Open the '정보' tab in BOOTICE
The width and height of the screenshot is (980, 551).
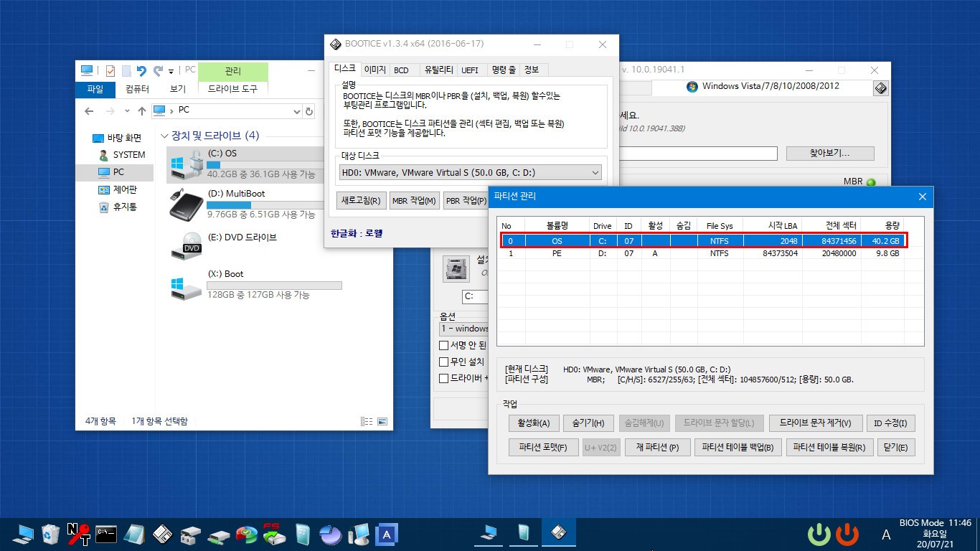point(532,70)
